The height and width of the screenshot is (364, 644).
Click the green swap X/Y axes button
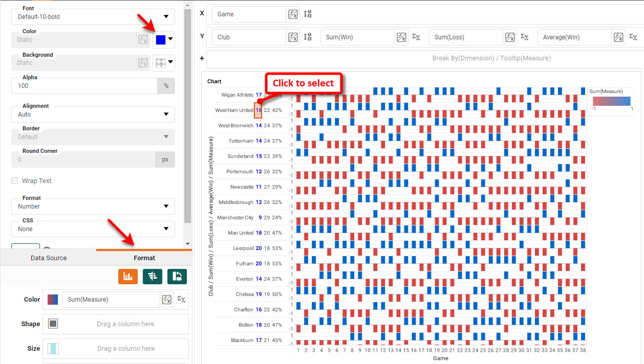point(177,277)
